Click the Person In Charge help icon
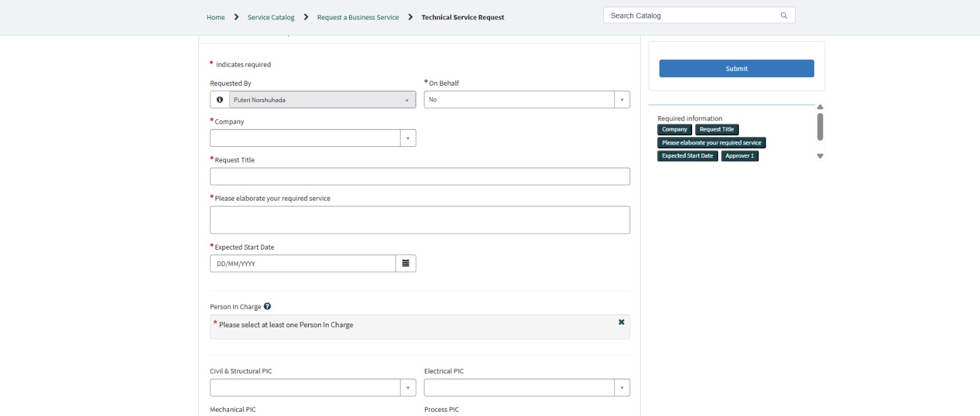This screenshot has width=980, height=416. click(x=267, y=306)
